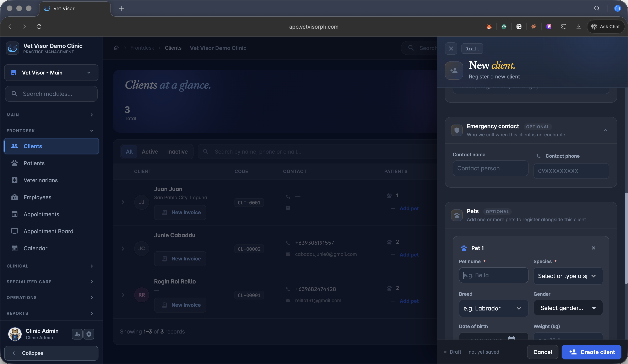This screenshot has height=364, width=628.
Task: Open Appointment Board in the sidebar
Action: pyautogui.click(x=51, y=231)
